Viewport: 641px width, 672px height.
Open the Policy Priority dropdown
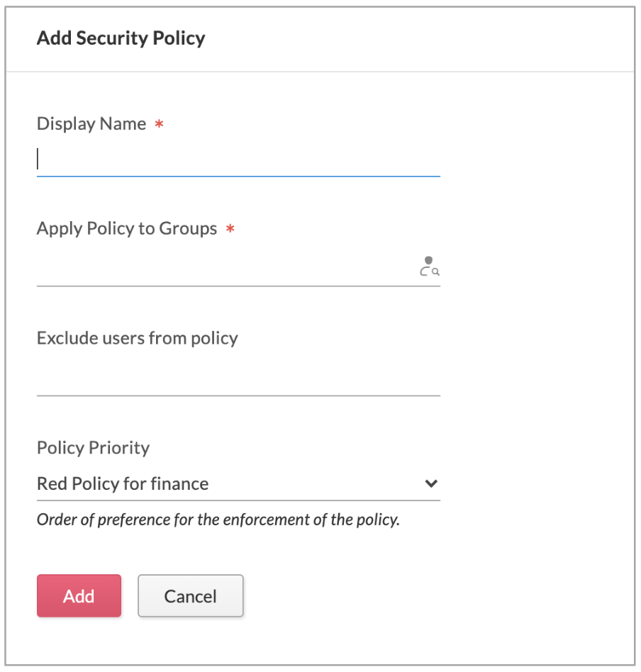click(x=238, y=484)
